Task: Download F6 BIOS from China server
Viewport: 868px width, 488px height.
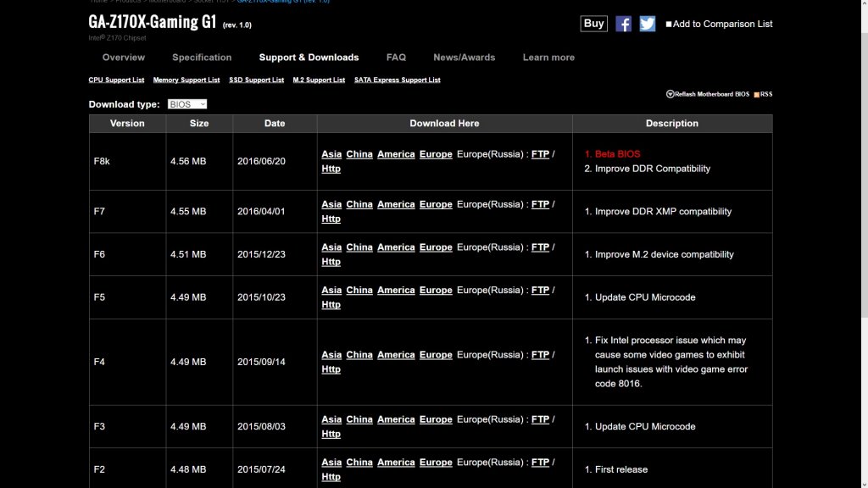Action: [359, 247]
